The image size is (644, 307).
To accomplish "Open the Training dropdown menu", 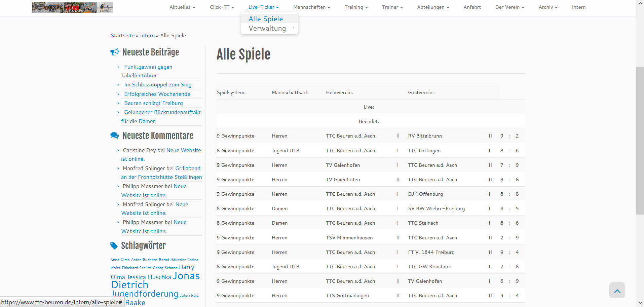I will coord(356,7).
